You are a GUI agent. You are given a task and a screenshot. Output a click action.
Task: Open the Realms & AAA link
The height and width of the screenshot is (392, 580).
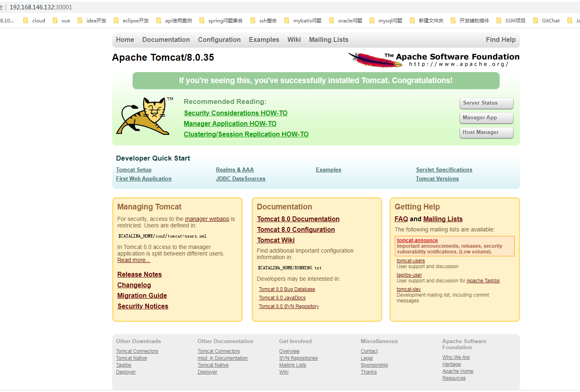tap(235, 170)
